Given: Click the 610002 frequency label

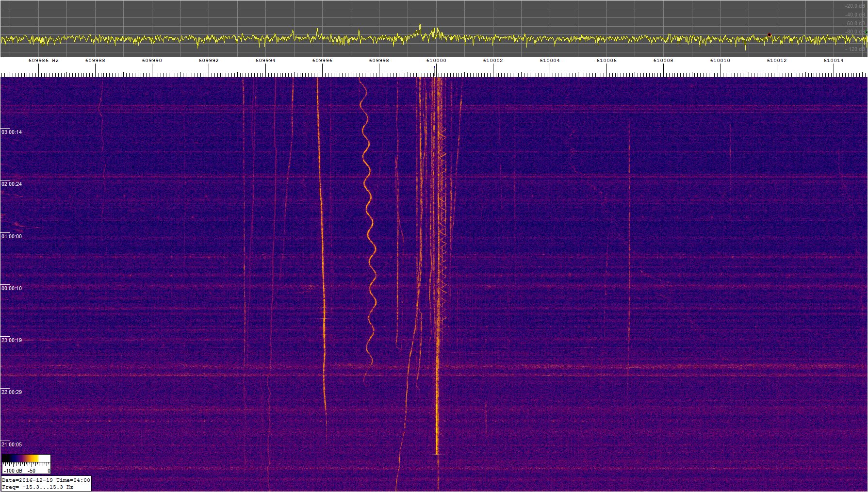Looking at the screenshot, I should coord(493,61).
